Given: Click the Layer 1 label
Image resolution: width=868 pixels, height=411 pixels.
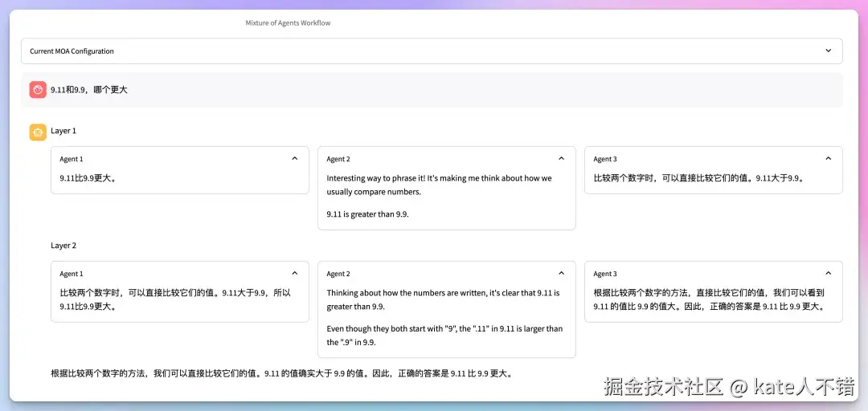Looking at the screenshot, I should [63, 131].
